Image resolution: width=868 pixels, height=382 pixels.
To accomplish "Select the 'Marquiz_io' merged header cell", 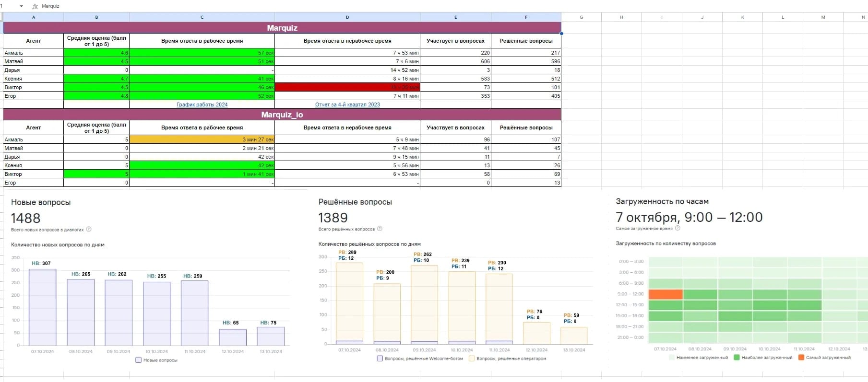I will pyautogui.click(x=282, y=115).
